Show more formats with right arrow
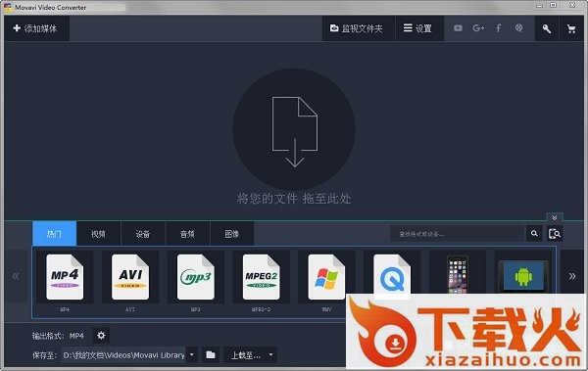Viewport: 588px width, 371px height. (572, 277)
